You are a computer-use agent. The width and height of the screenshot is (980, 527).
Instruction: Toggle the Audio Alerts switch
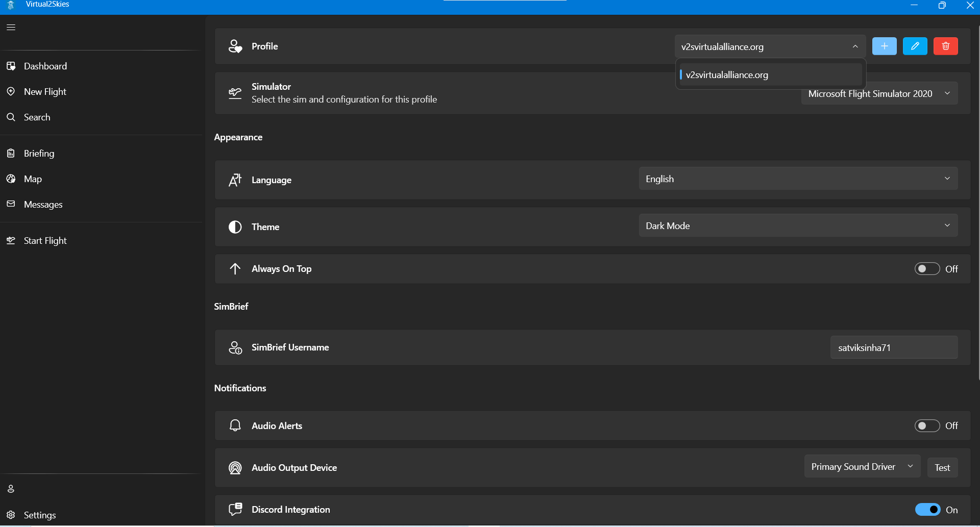point(927,426)
